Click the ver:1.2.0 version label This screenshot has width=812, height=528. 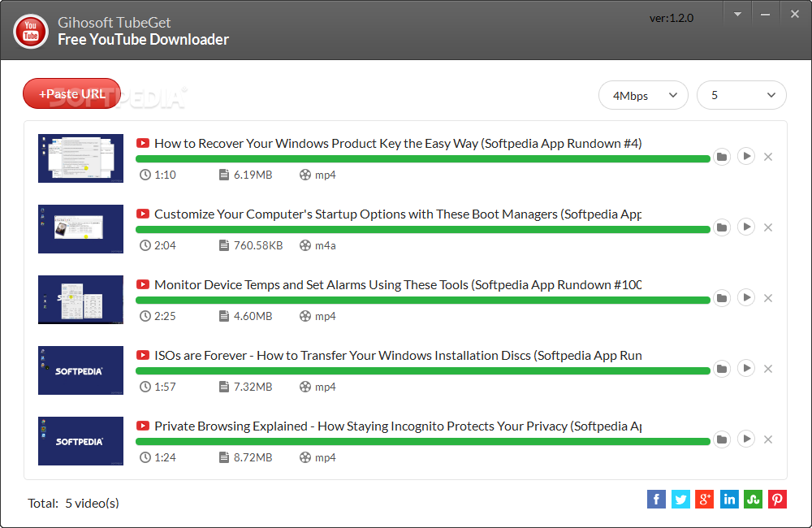[x=672, y=18]
